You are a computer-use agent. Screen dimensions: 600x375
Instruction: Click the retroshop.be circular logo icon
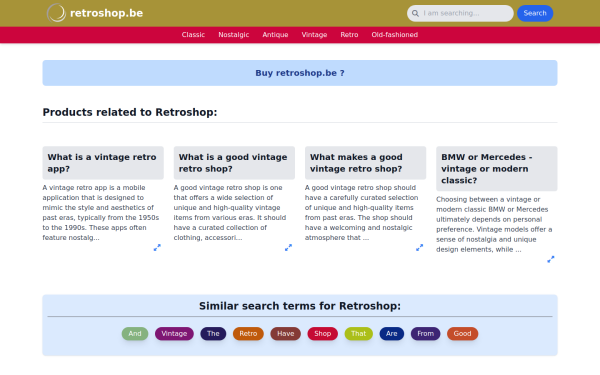click(56, 13)
